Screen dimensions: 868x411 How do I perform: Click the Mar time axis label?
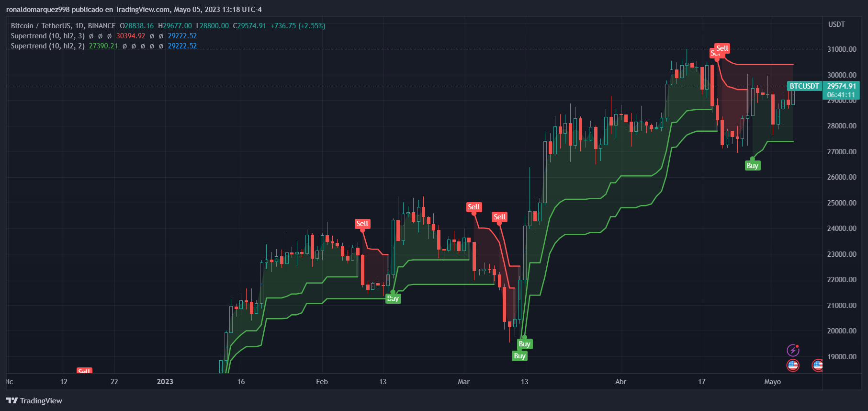[463, 382]
